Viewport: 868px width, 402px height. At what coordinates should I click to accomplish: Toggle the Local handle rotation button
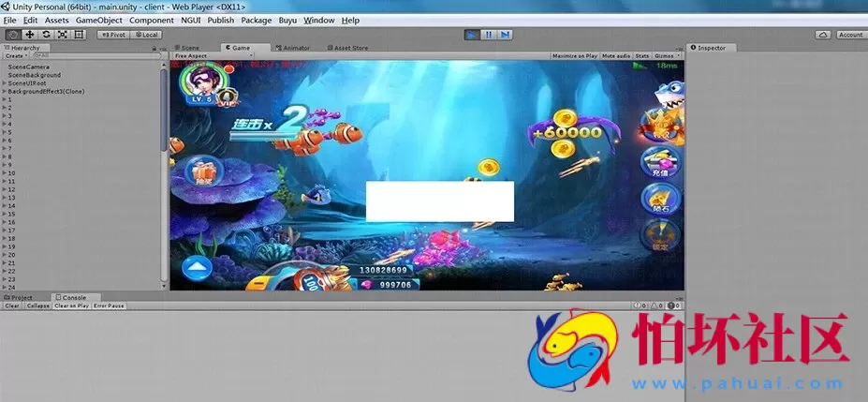tap(146, 35)
